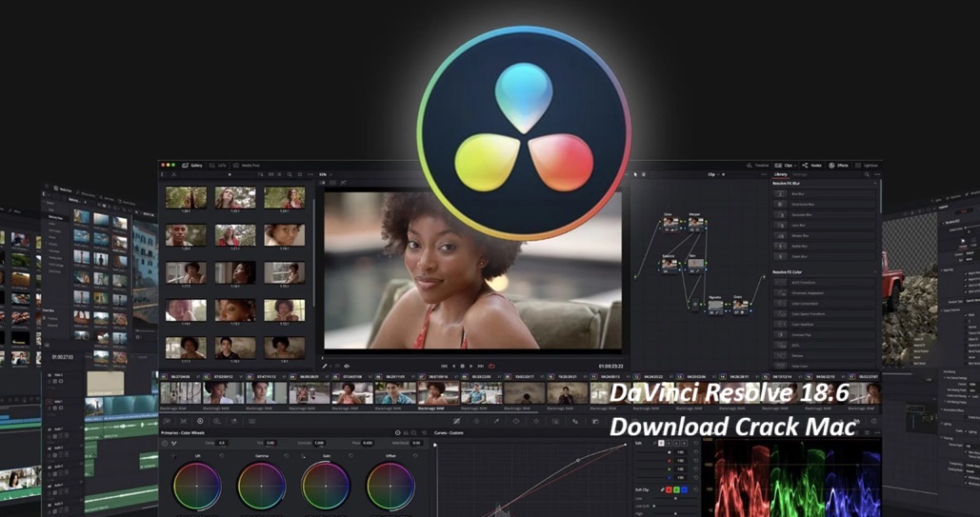
Task: Show the Timeline panel button
Action: click(x=758, y=165)
